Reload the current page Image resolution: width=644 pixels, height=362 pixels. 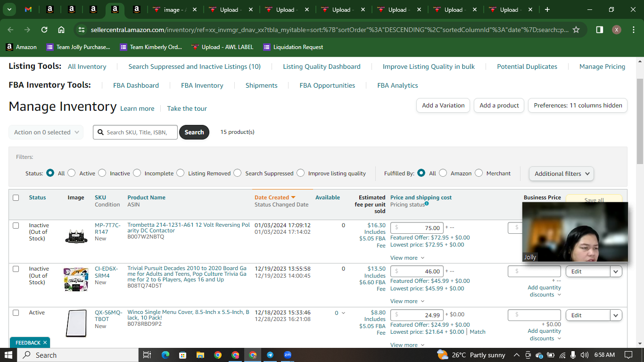44,30
